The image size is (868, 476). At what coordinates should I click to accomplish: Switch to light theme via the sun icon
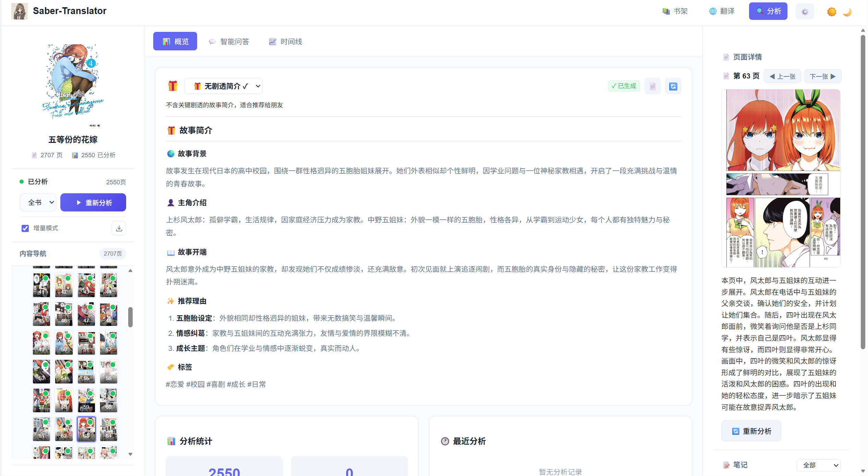click(831, 12)
